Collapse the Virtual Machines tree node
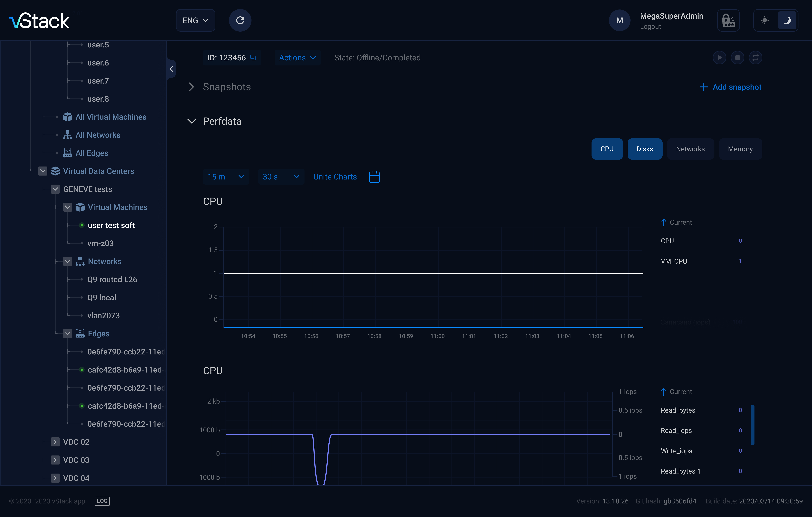 pos(68,207)
